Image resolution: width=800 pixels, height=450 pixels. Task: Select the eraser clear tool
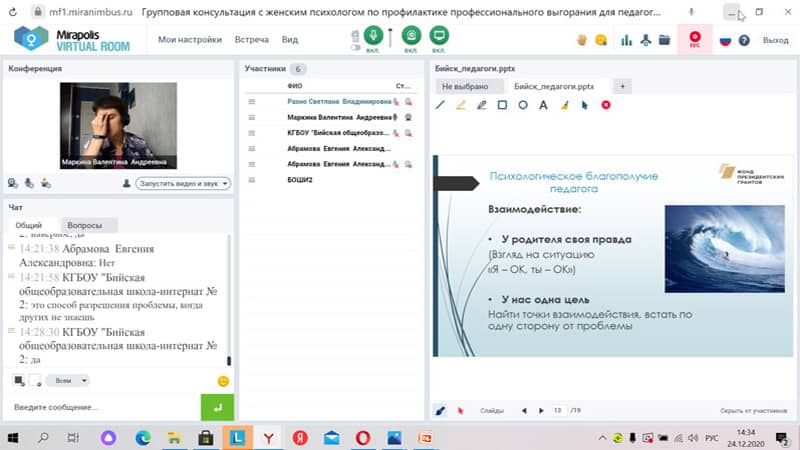coord(564,105)
